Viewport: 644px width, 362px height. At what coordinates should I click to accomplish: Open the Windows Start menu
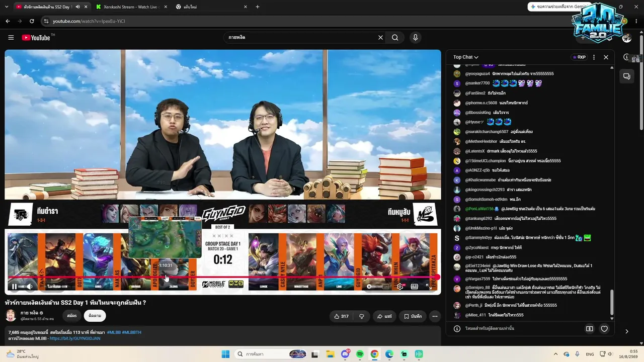(x=225, y=354)
